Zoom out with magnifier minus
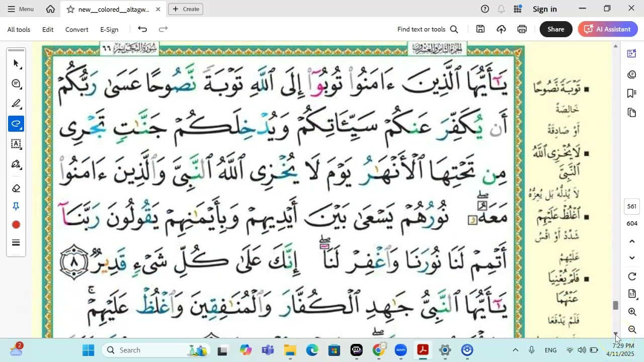This screenshot has width=644, height=362. (x=632, y=330)
